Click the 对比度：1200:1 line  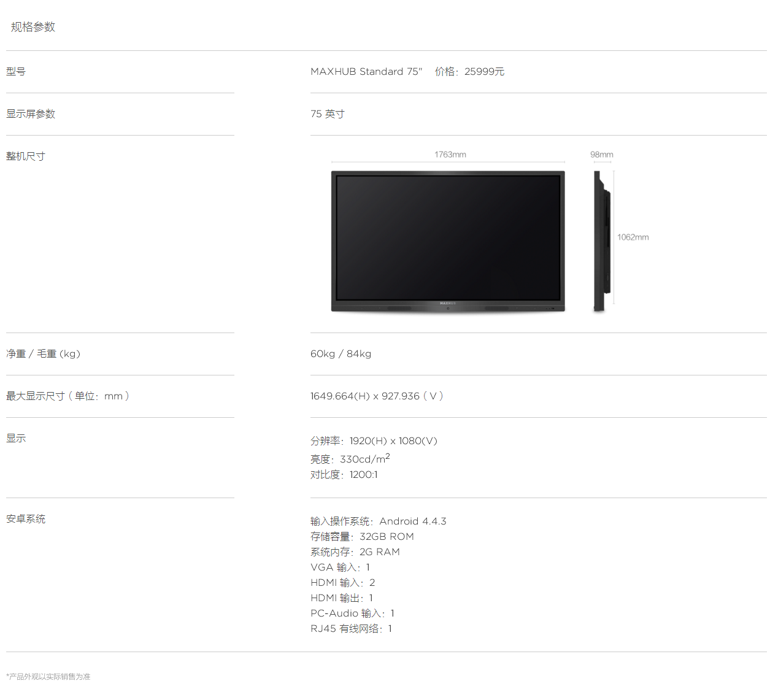(x=344, y=475)
